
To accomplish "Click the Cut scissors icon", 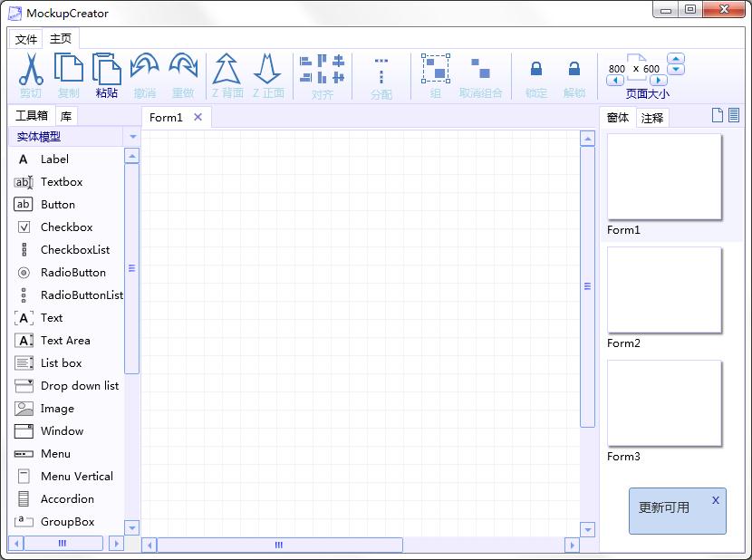I will coord(31,70).
